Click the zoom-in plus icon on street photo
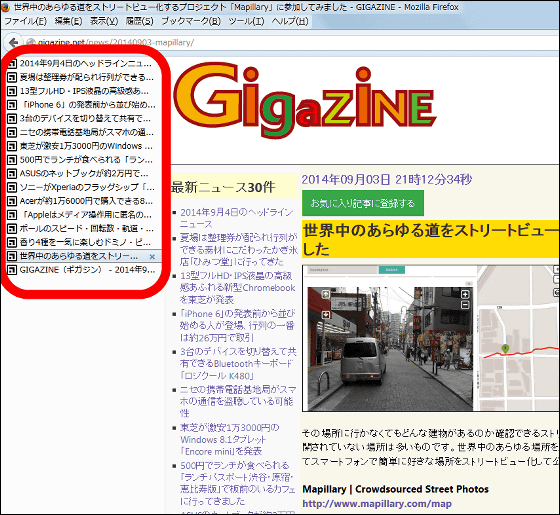This screenshot has height=515, width=560. coord(465,294)
